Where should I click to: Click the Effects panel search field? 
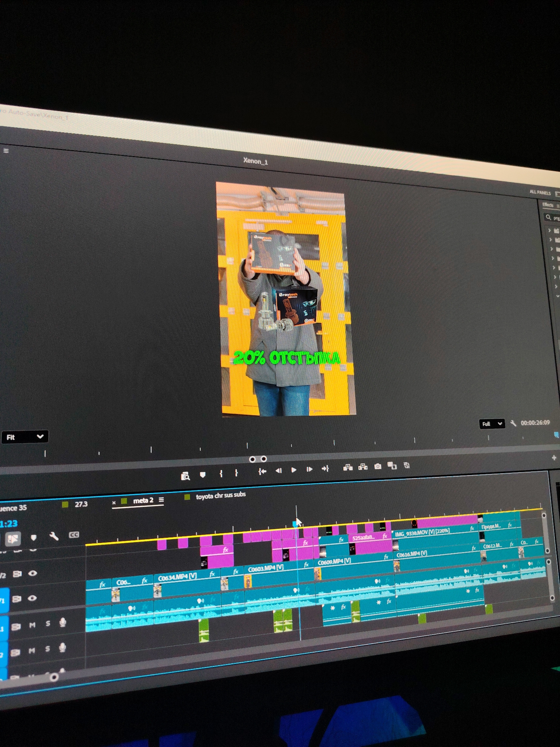click(553, 217)
